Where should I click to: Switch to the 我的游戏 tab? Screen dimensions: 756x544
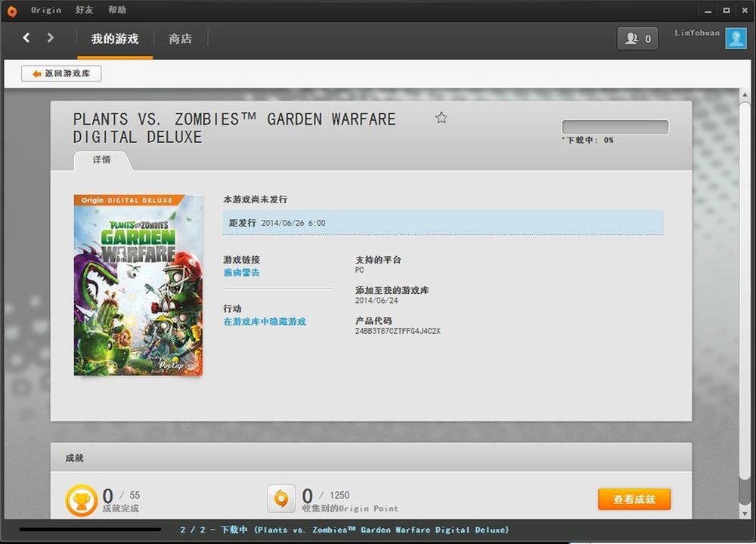pos(115,39)
